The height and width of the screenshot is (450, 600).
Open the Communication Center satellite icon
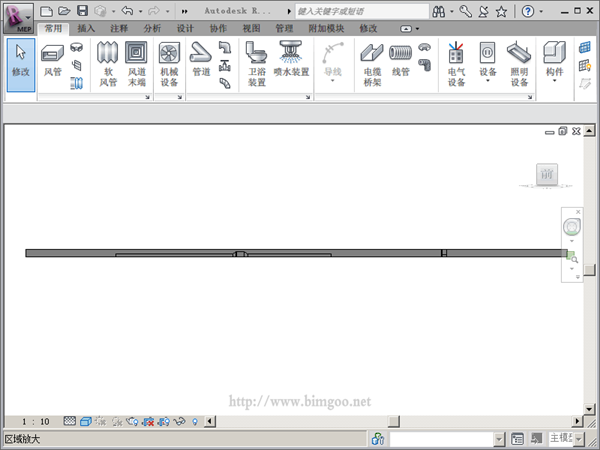[x=484, y=11]
